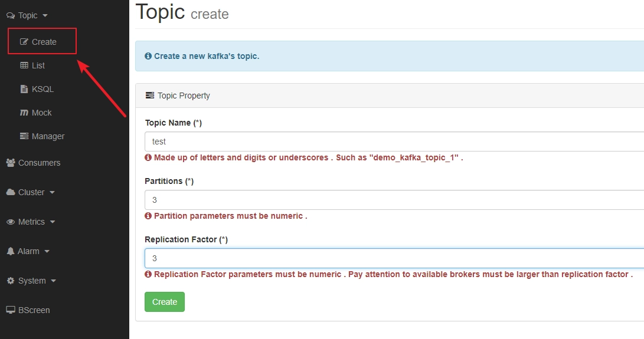Open the BScreen dashboard link
Viewport: 644px width, 339px height.
tap(28, 310)
